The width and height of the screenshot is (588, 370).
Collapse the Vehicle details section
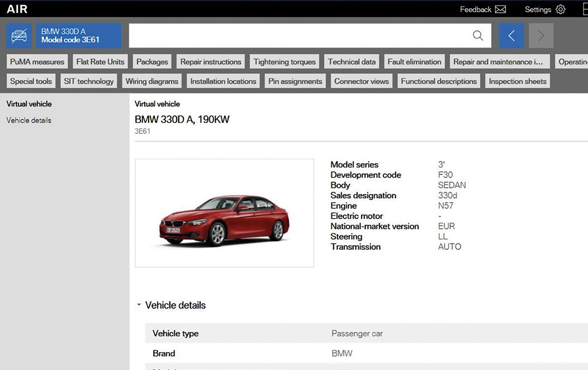point(139,305)
